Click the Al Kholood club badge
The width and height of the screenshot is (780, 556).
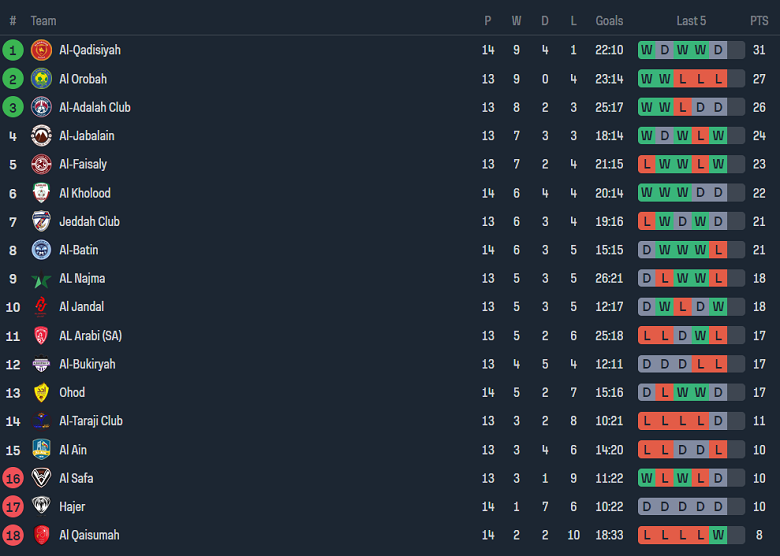pyautogui.click(x=41, y=193)
